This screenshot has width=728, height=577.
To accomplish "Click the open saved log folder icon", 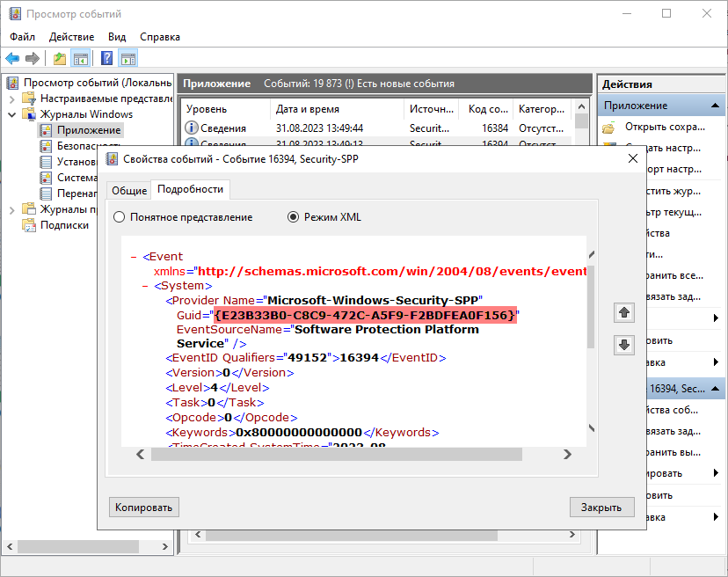I will coord(608,128).
